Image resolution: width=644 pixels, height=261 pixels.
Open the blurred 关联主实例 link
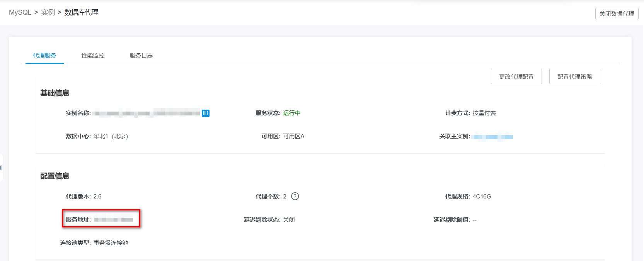tap(493, 137)
